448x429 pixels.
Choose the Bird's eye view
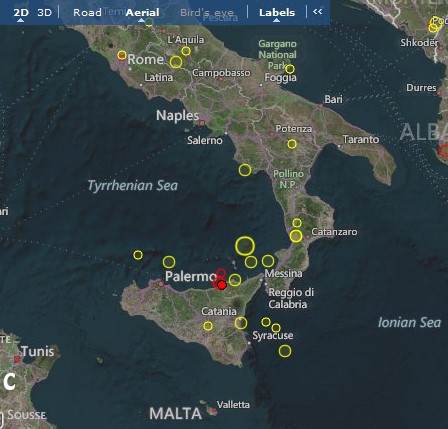pos(207,13)
